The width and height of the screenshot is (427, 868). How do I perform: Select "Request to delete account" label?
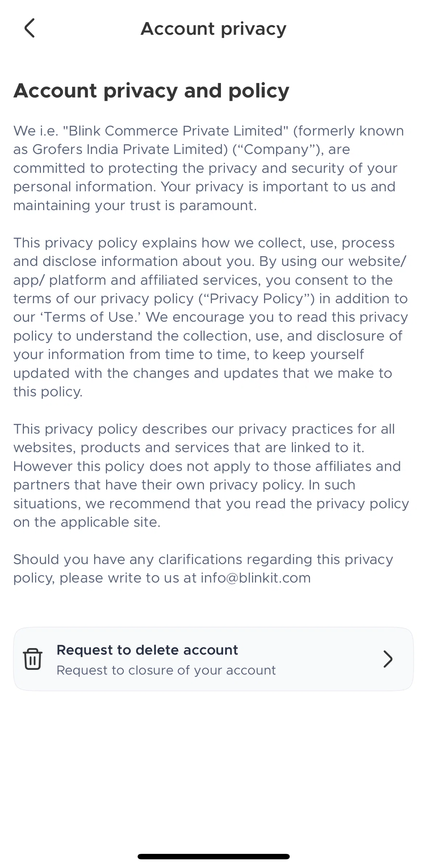click(147, 650)
